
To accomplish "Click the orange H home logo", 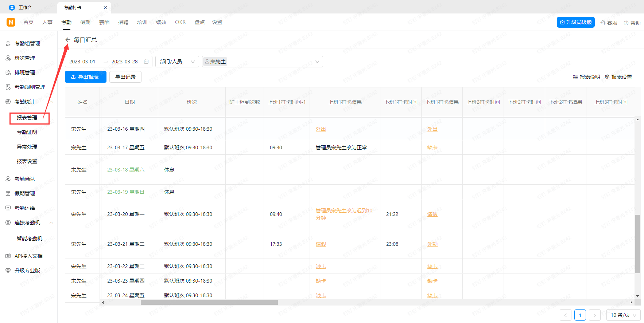I will click(11, 22).
